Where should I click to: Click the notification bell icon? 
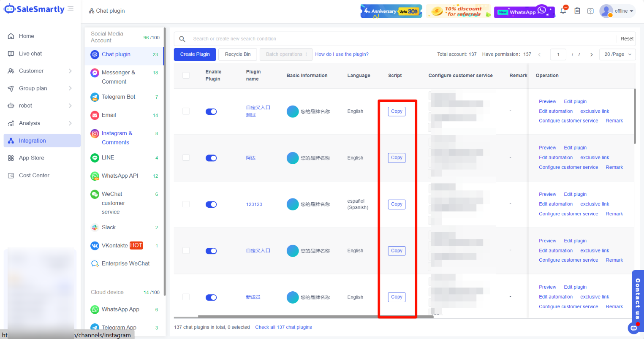(563, 11)
